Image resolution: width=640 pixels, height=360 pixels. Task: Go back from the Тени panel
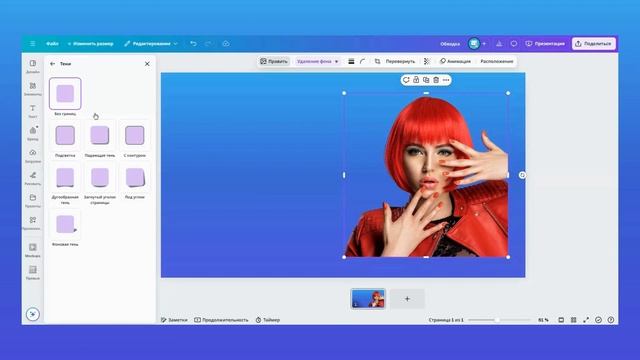point(52,64)
